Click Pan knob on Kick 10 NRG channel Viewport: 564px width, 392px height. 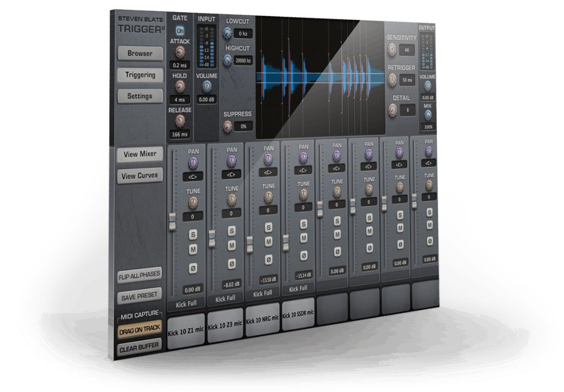point(268,159)
